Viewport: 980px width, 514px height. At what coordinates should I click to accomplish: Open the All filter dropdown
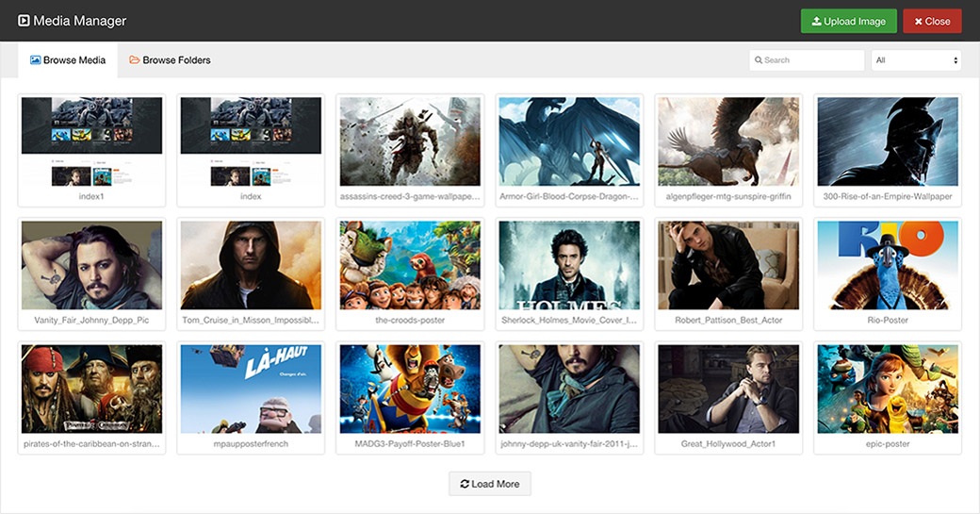tap(915, 60)
